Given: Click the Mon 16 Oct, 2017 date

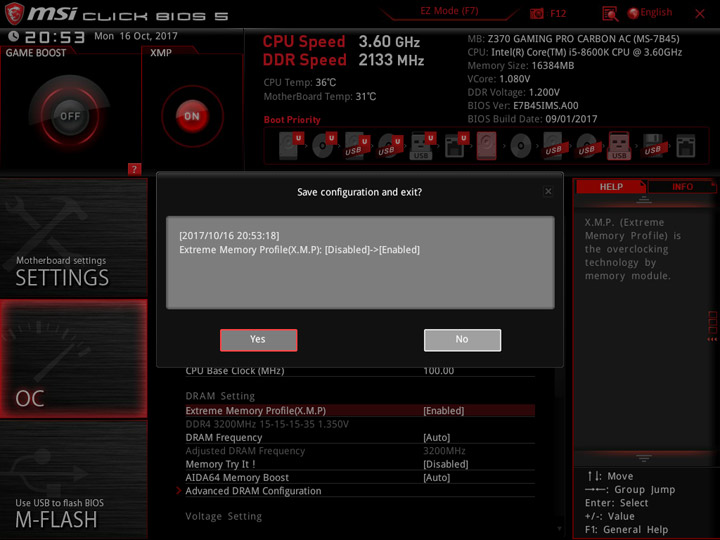Looking at the screenshot, I should [135, 36].
